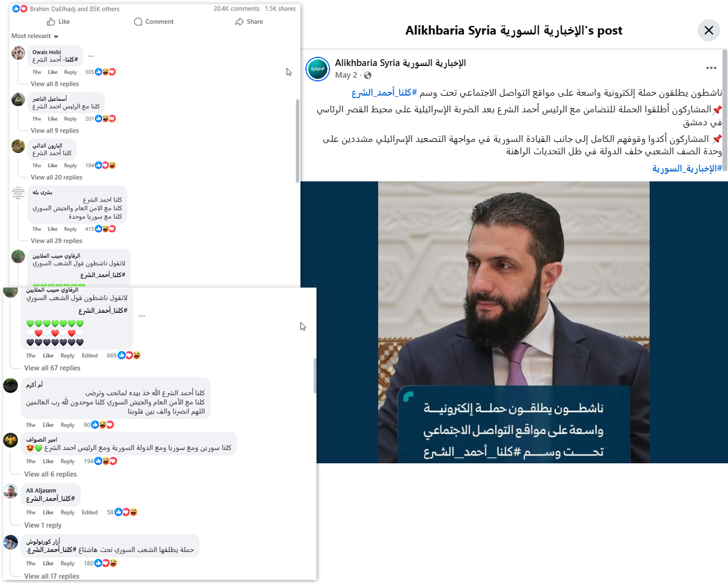Click the Share arrow icon
Image resolution: width=728 pixels, height=583 pixels.
239,22
